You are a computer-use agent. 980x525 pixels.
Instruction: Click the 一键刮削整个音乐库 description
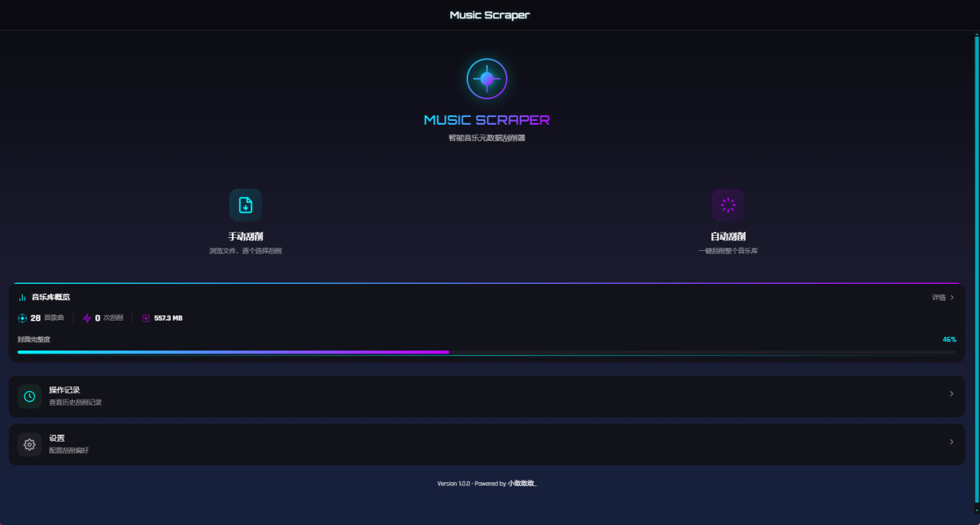(728, 251)
